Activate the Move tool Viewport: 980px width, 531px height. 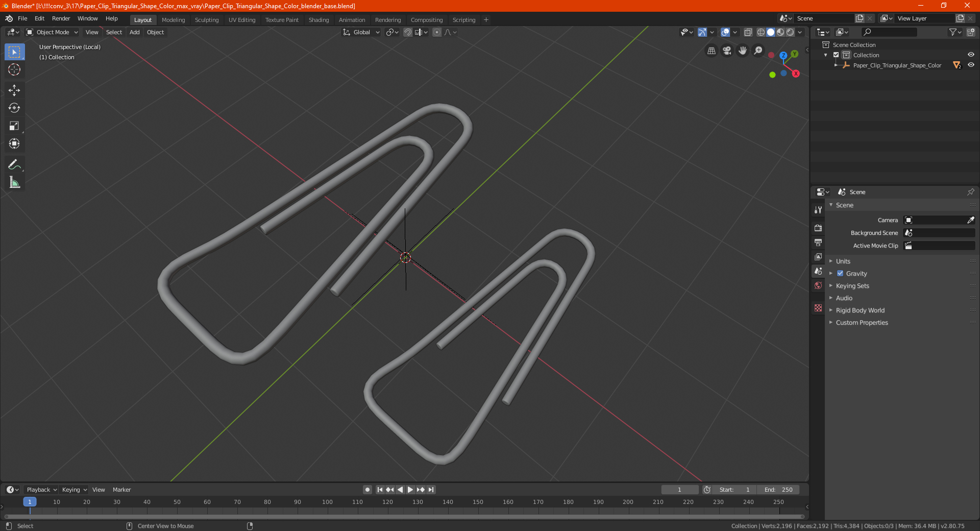coord(14,90)
